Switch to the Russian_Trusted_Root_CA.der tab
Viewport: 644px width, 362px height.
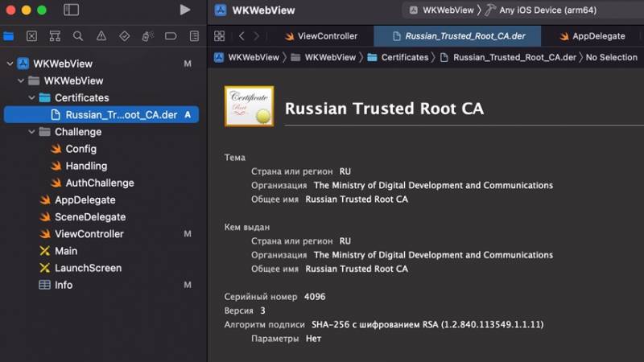457,36
